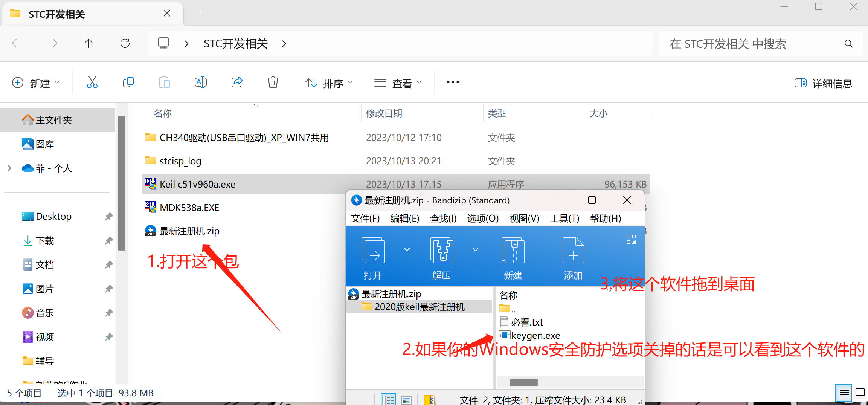Viewport: 868px width, 405px height.
Task: Sort files by the 类型 column header
Action: tap(497, 113)
